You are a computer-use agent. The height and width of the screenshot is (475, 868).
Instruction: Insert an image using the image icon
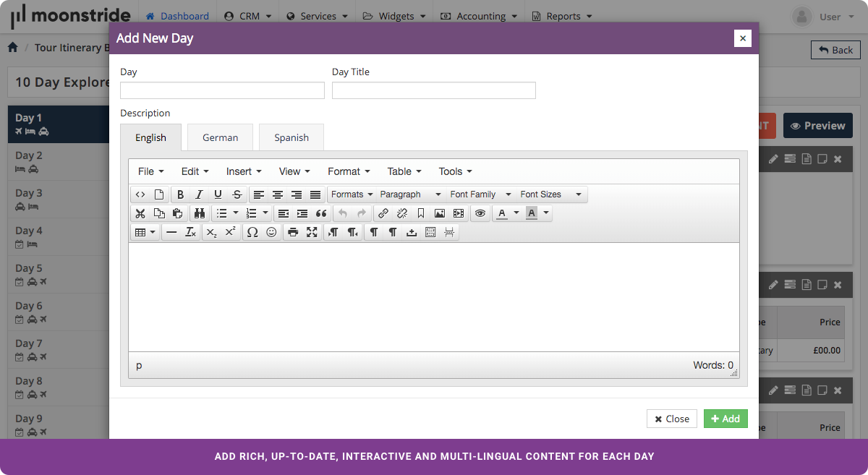click(440, 213)
